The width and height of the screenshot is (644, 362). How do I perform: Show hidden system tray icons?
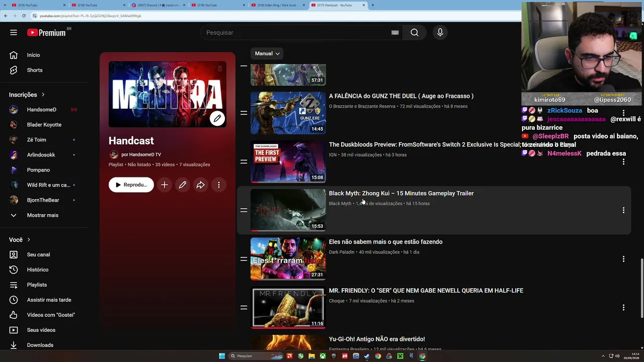(603, 356)
